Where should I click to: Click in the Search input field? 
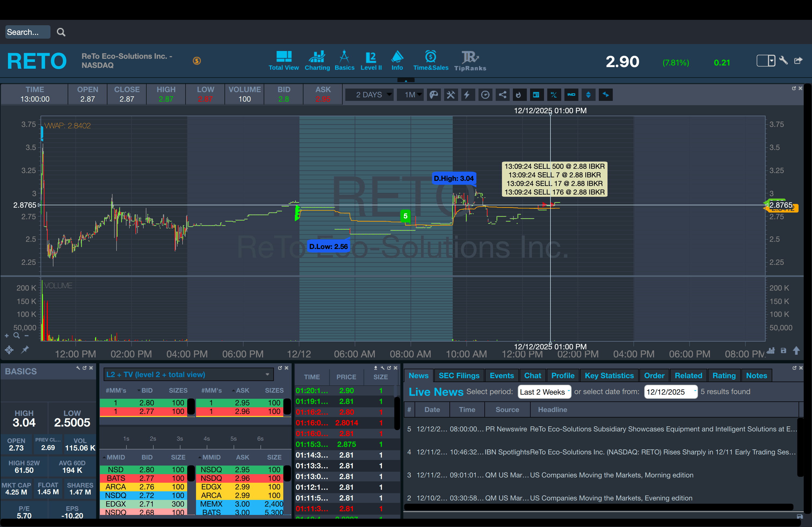coord(27,32)
